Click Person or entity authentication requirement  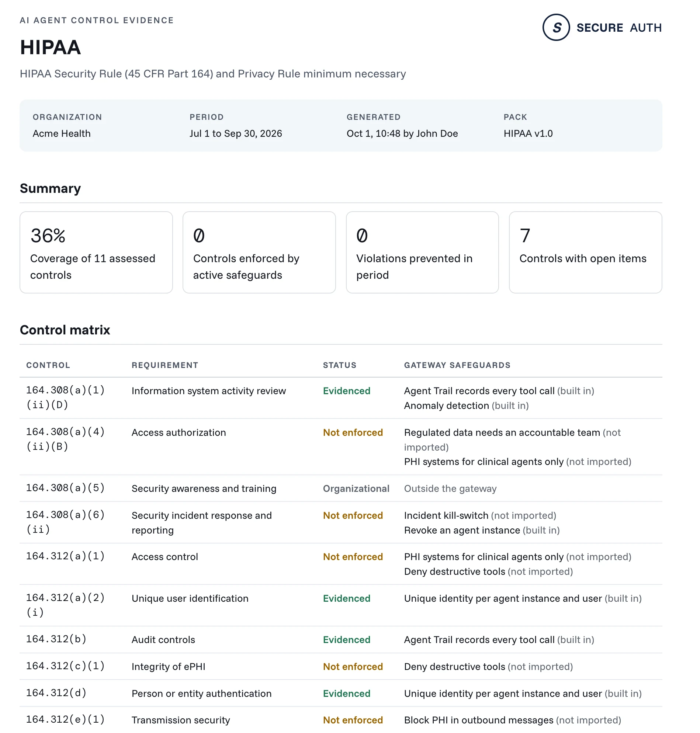tap(201, 694)
